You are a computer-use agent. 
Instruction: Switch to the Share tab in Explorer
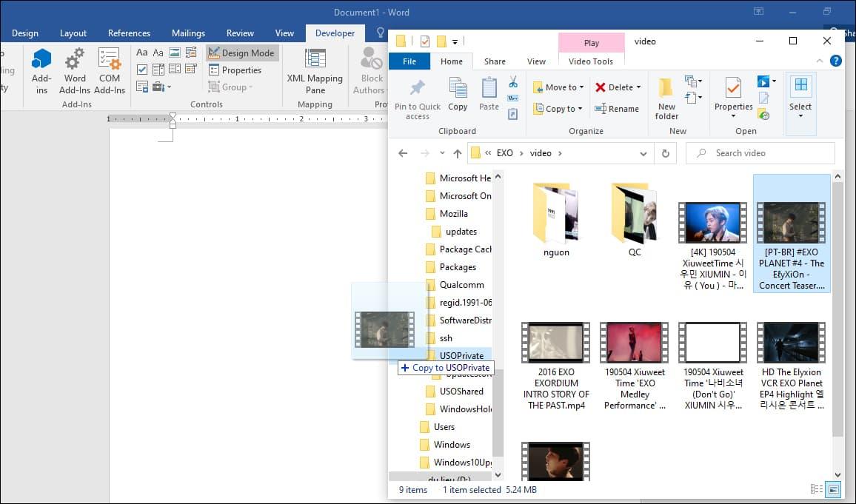click(495, 61)
